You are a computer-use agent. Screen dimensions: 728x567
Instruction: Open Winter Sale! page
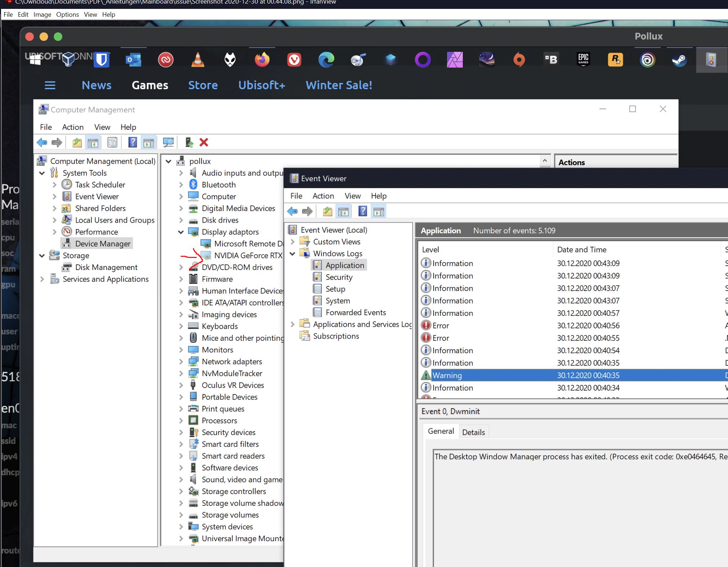click(x=339, y=85)
